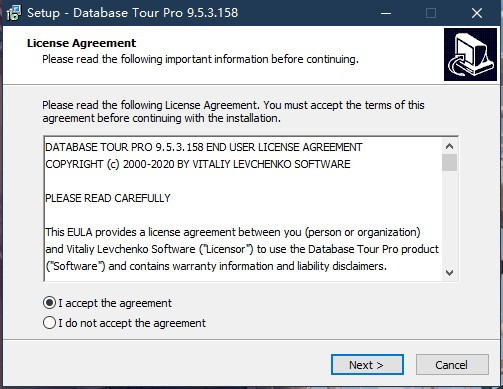Viewport: 503px width, 389px height.
Task: Click the setup window title bar text
Action: 133,13
